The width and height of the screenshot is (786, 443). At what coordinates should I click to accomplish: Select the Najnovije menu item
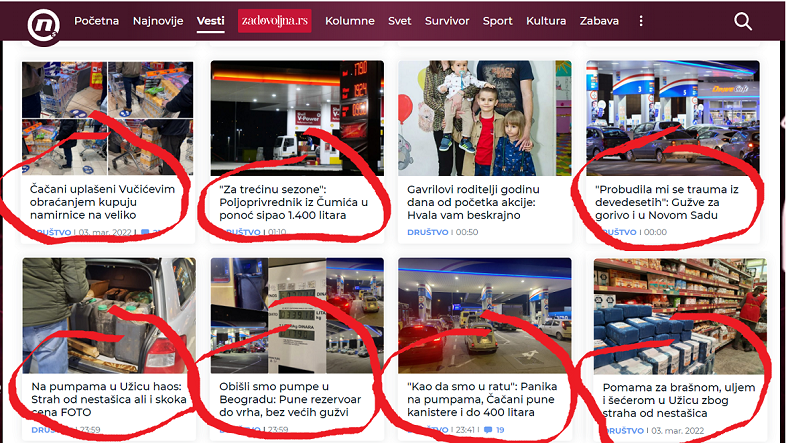tap(158, 21)
